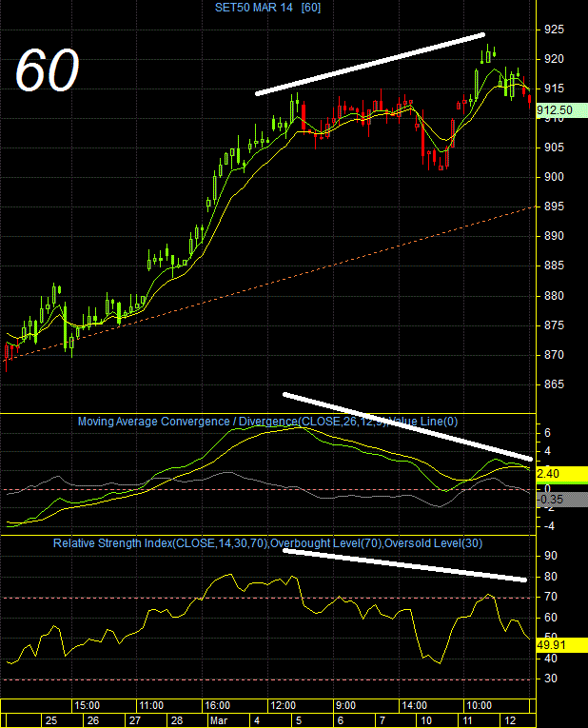Image resolution: width=588 pixels, height=728 pixels.
Task: Click the 9:00 time axis label
Action: [x=345, y=706]
